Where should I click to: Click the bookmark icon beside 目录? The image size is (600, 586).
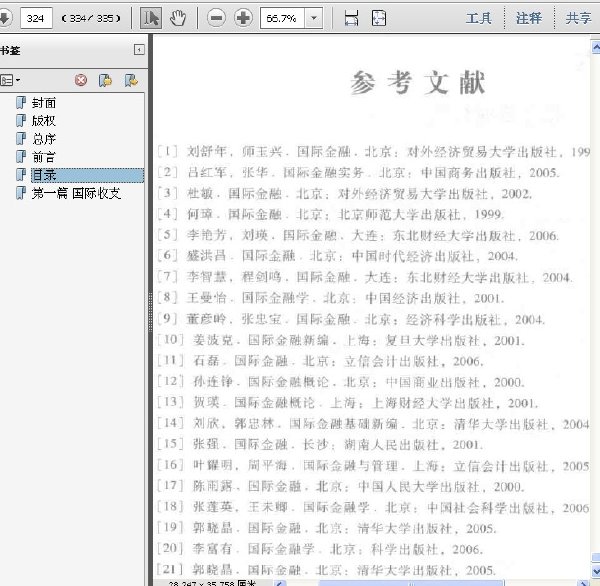[21, 175]
